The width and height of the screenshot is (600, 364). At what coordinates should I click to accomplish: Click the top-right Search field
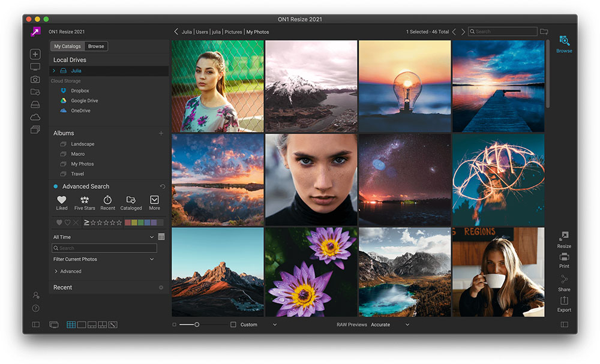pyautogui.click(x=502, y=32)
